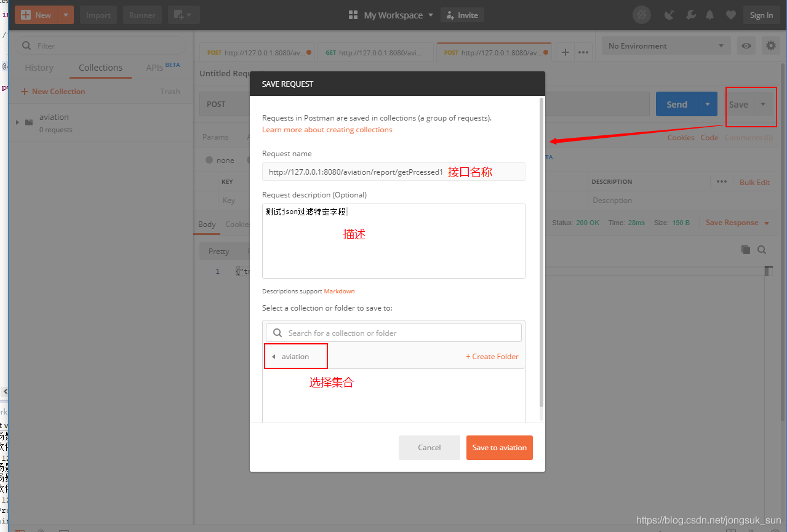The image size is (787, 532).
Task: Open the New button dropdown arrow
Action: 66,15
